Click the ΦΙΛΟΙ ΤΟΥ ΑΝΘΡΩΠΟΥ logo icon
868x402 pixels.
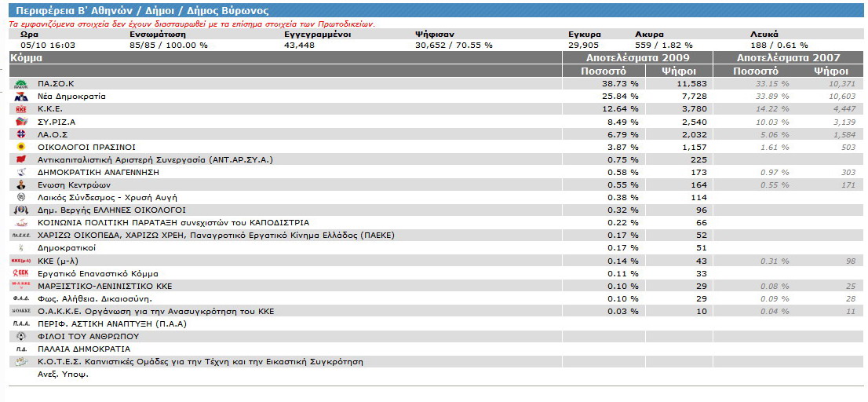point(21,336)
